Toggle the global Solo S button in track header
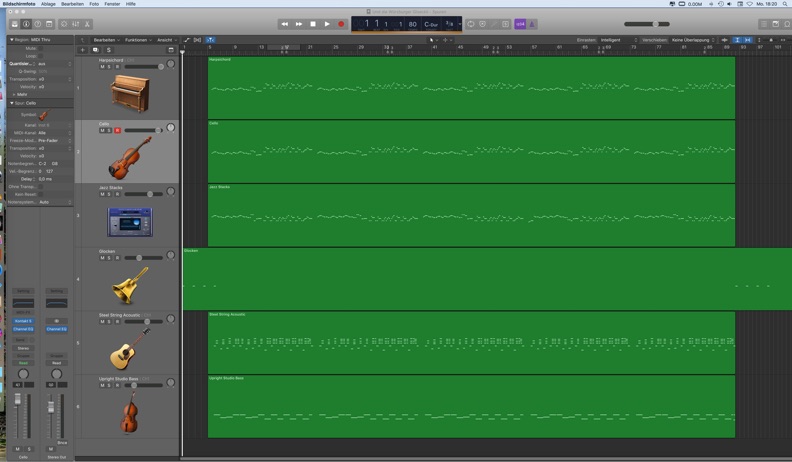Image resolution: width=792 pixels, height=462 pixels. click(x=109, y=50)
